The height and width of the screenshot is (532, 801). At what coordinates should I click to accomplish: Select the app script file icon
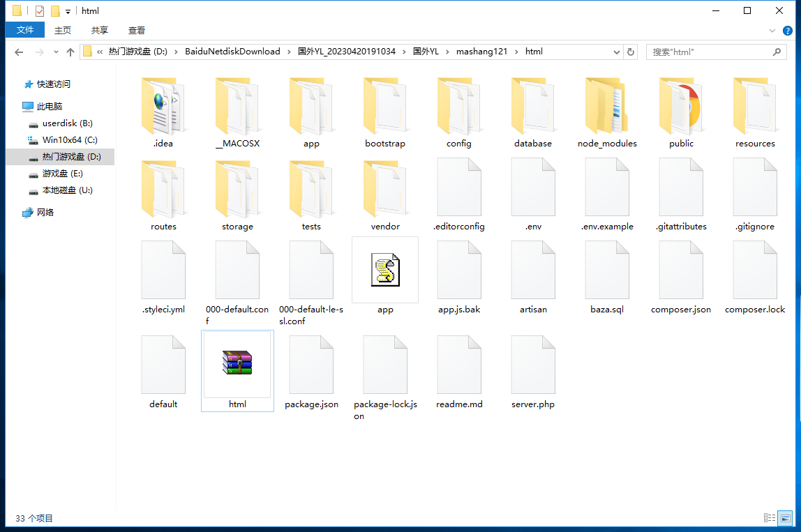(x=385, y=271)
